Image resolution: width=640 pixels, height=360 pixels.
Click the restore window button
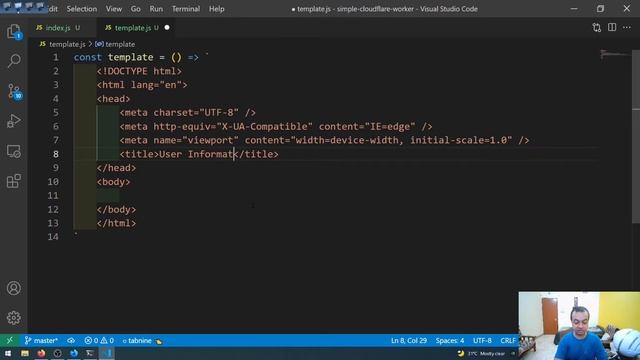[600, 9]
